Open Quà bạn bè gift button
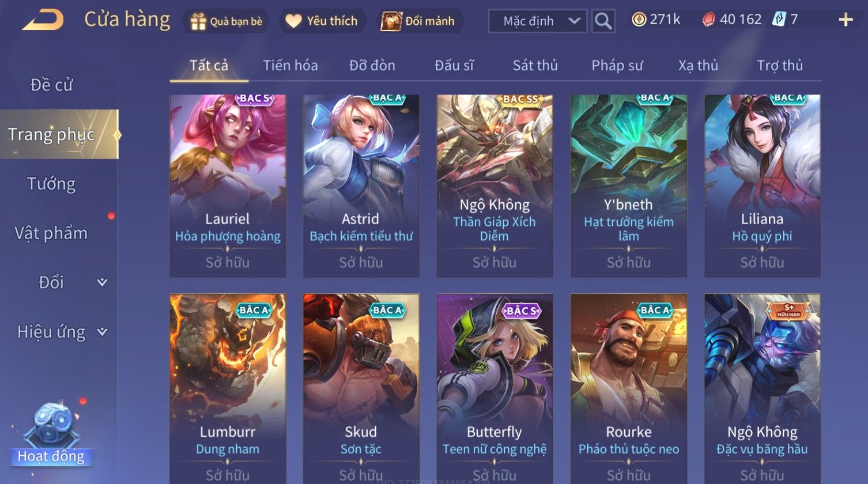The height and width of the screenshot is (484, 868). click(226, 21)
